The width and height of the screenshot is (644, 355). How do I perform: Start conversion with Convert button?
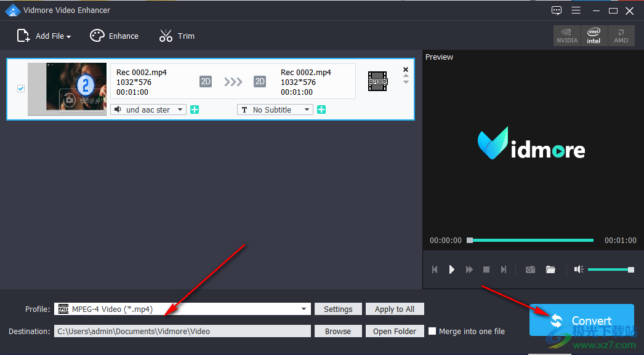tap(582, 320)
